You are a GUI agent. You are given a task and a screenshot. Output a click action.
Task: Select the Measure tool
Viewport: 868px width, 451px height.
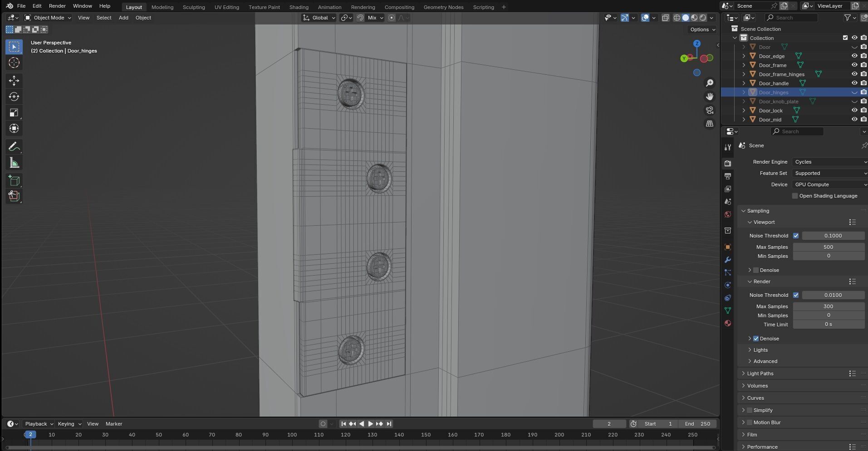click(x=14, y=163)
